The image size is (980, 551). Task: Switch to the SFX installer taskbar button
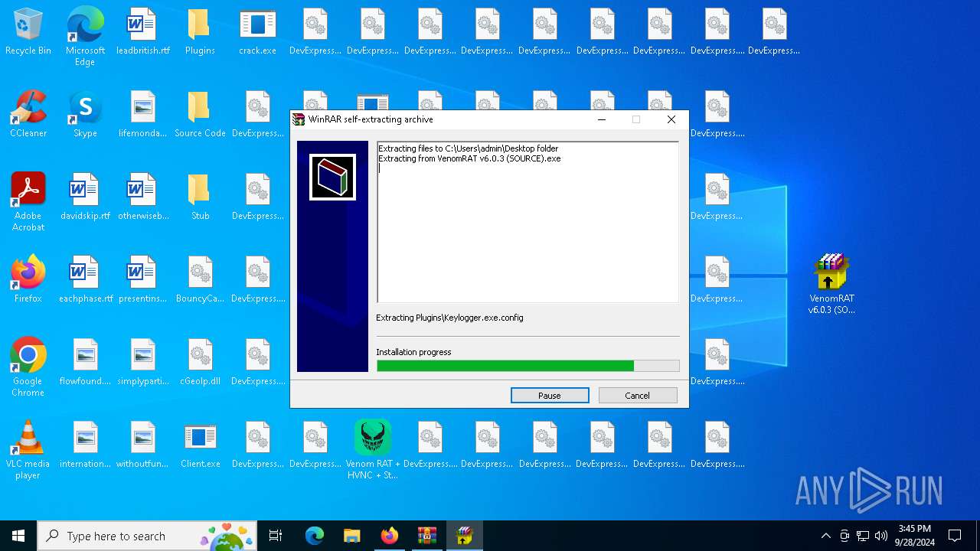pos(465,536)
